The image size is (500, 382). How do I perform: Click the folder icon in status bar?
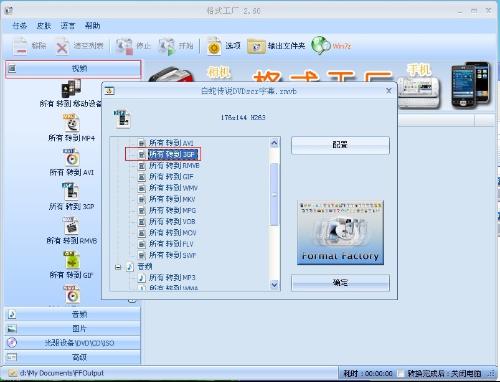tap(13, 373)
